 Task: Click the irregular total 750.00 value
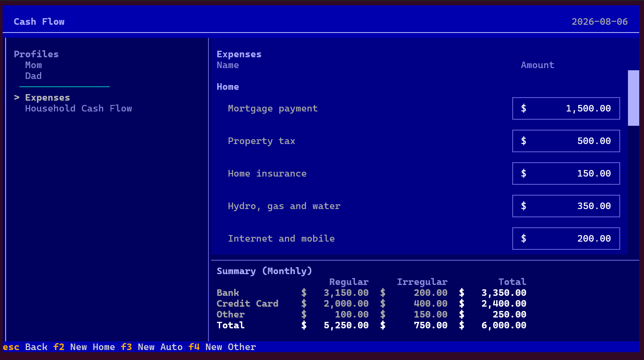(430, 325)
